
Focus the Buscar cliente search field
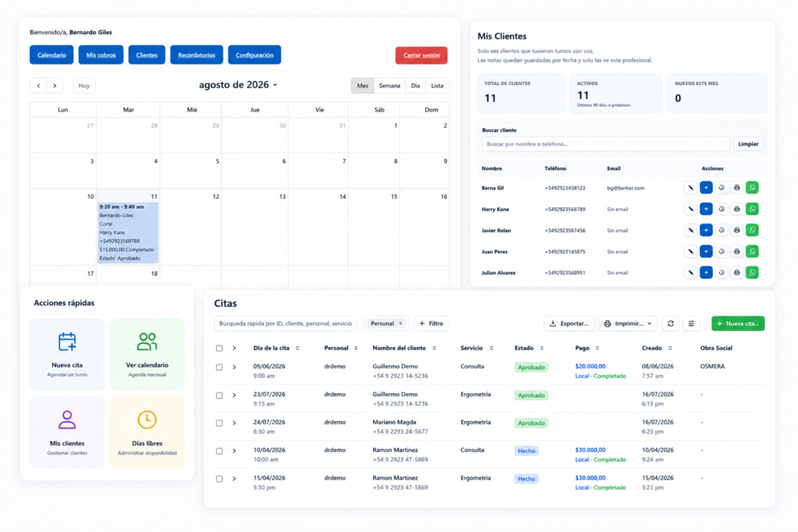(606, 144)
